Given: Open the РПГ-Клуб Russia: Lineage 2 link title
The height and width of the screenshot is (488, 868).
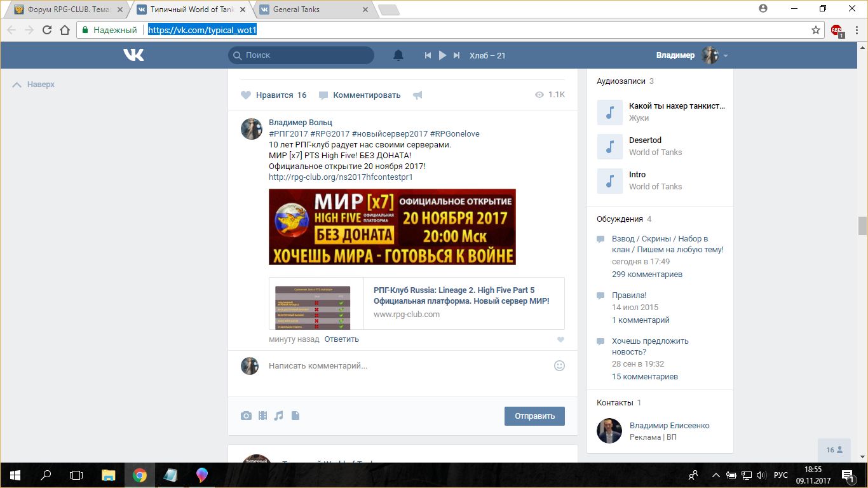Looking at the screenshot, I should click(461, 295).
